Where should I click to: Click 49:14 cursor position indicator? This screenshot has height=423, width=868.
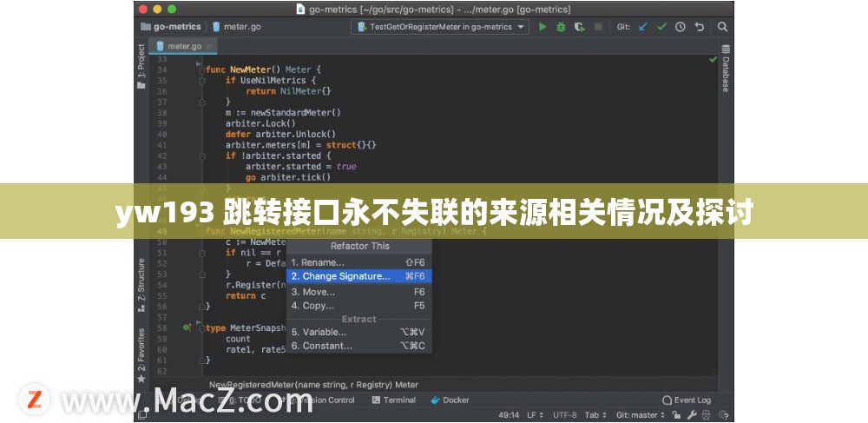[509, 414]
